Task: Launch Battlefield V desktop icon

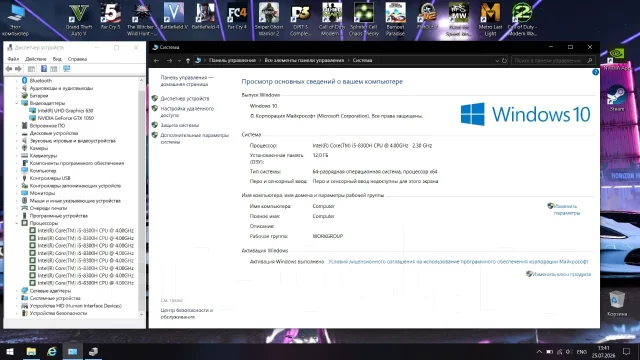Action: pyautogui.click(x=174, y=17)
